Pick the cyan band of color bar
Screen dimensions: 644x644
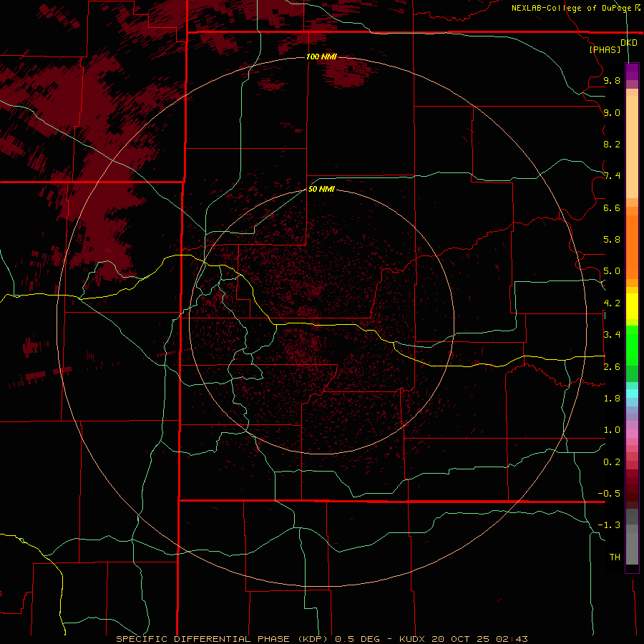coord(632,394)
